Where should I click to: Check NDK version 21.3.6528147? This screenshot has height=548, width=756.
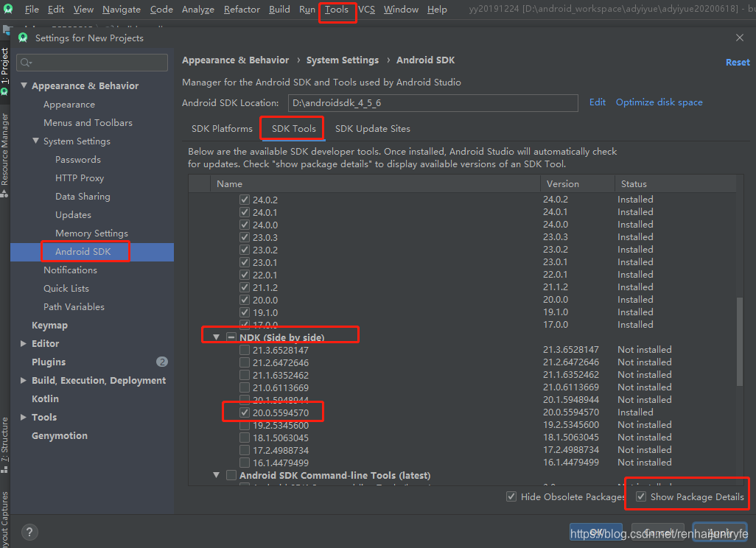point(245,350)
